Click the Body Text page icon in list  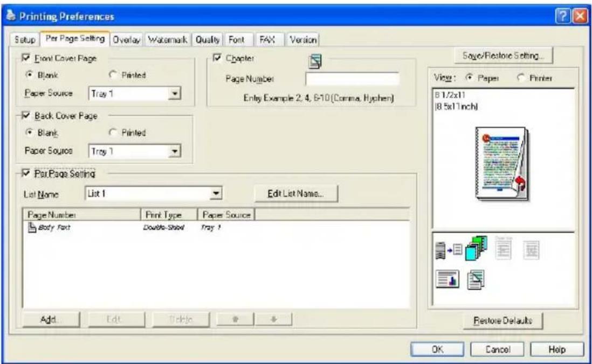click(x=32, y=227)
